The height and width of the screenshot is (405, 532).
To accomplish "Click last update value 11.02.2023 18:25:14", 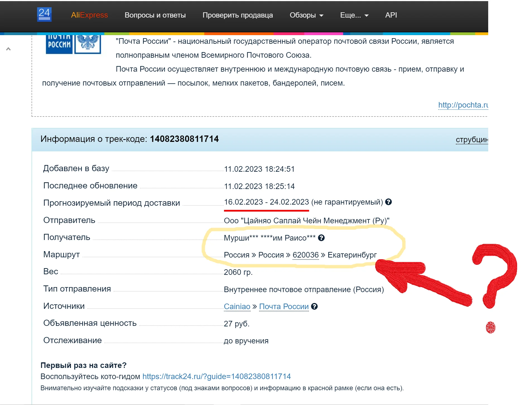I will [x=259, y=186].
